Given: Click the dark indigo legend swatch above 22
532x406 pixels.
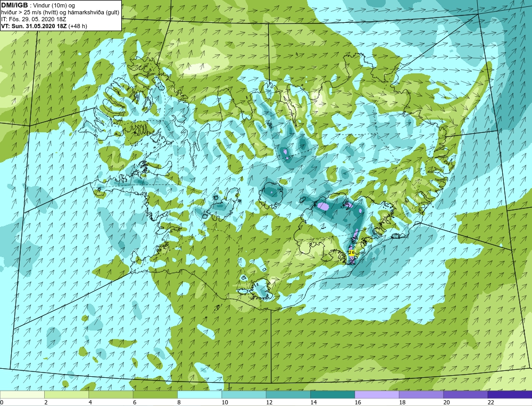Looking at the screenshot, I should point(510,395).
